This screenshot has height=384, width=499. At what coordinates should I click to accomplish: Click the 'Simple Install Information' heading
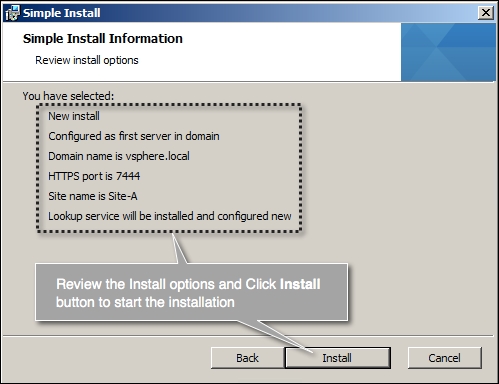103,39
